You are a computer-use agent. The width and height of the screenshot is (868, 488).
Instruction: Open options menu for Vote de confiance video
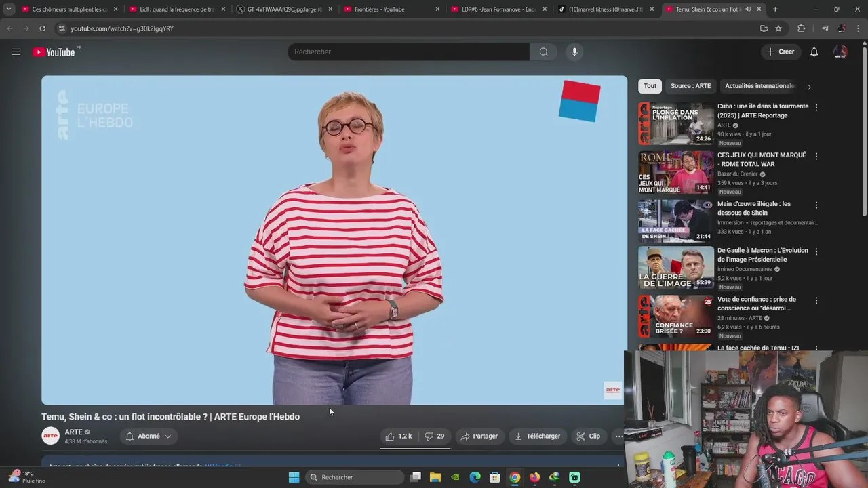pos(816,300)
